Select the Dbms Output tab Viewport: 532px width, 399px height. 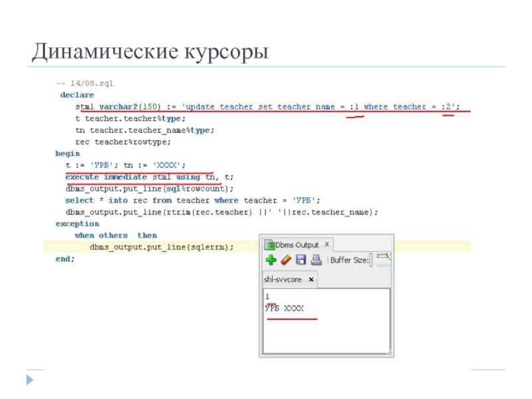tap(297, 245)
